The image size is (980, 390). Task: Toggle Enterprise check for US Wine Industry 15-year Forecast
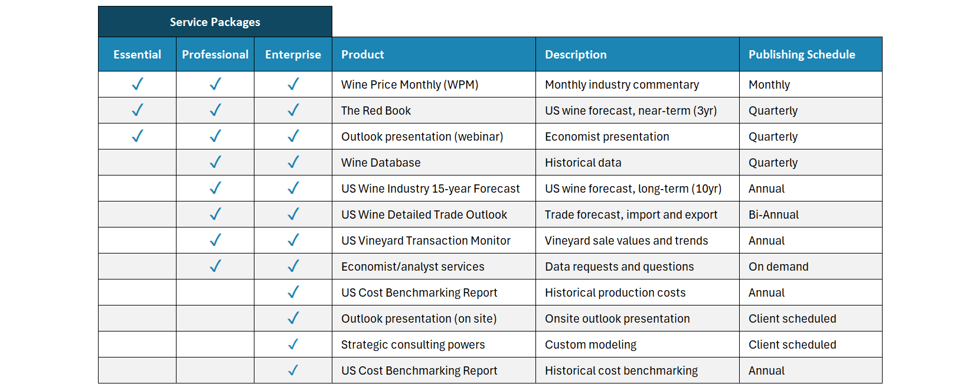(x=293, y=188)
